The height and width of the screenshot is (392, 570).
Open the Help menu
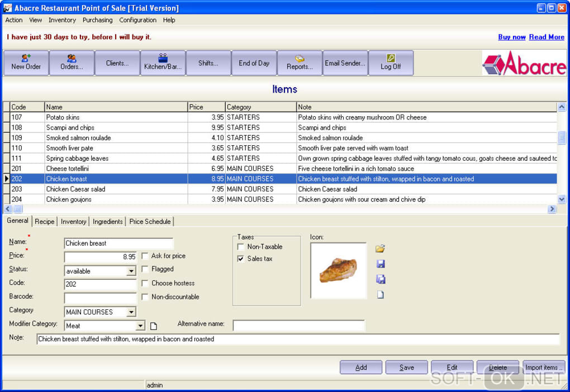pyautogui.click(x=169, y=20)
